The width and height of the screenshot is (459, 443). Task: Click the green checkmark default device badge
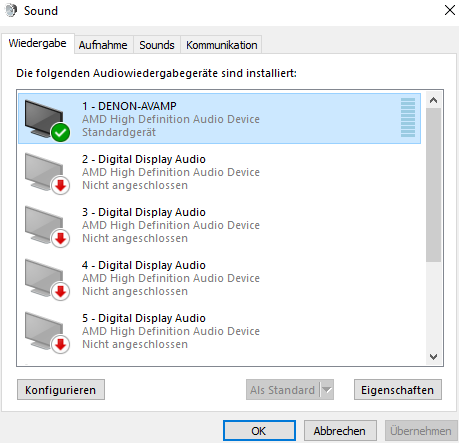click(60, 132)
